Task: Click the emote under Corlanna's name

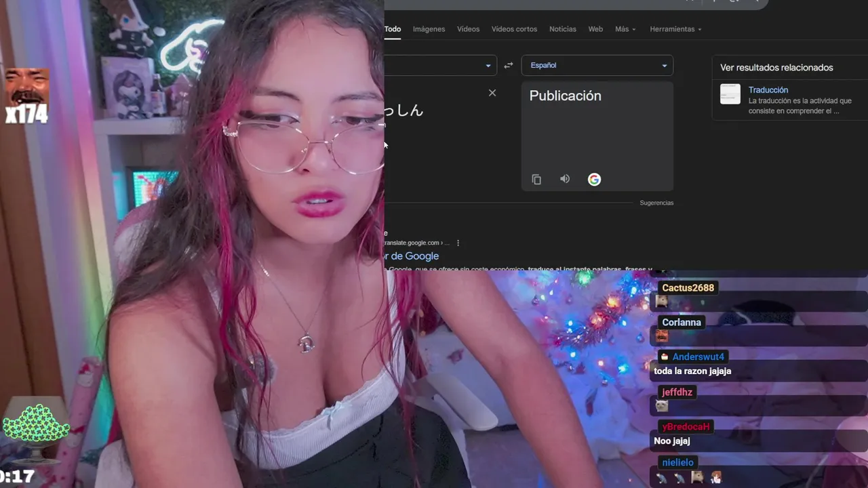Action: 662,336
